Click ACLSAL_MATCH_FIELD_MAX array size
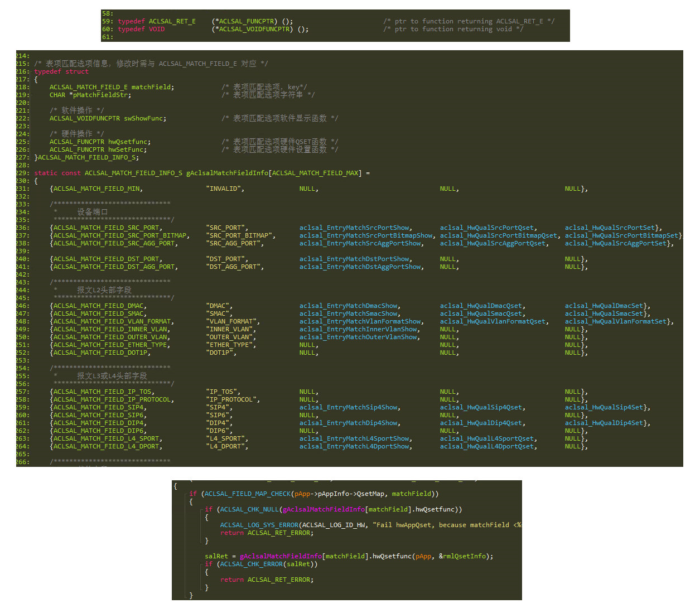Viewport: 700px width, 608px height. (x=315, y=173)
